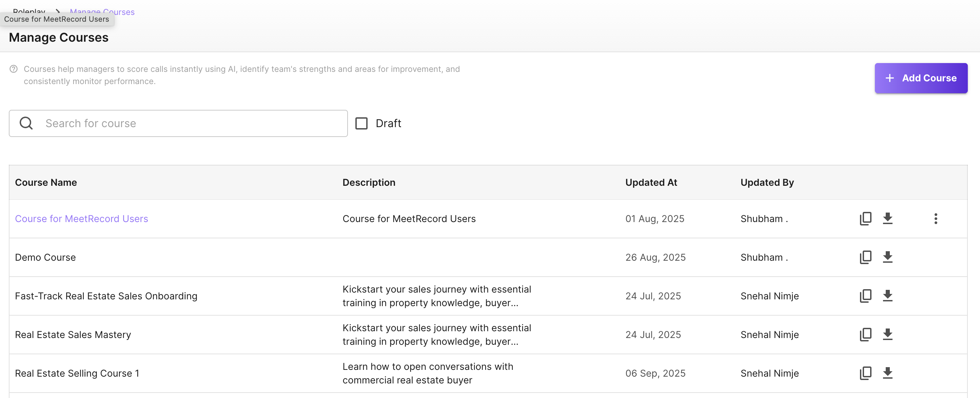Click the help icon beside courses description
The image size is (980, 398).
click(14, 69)
